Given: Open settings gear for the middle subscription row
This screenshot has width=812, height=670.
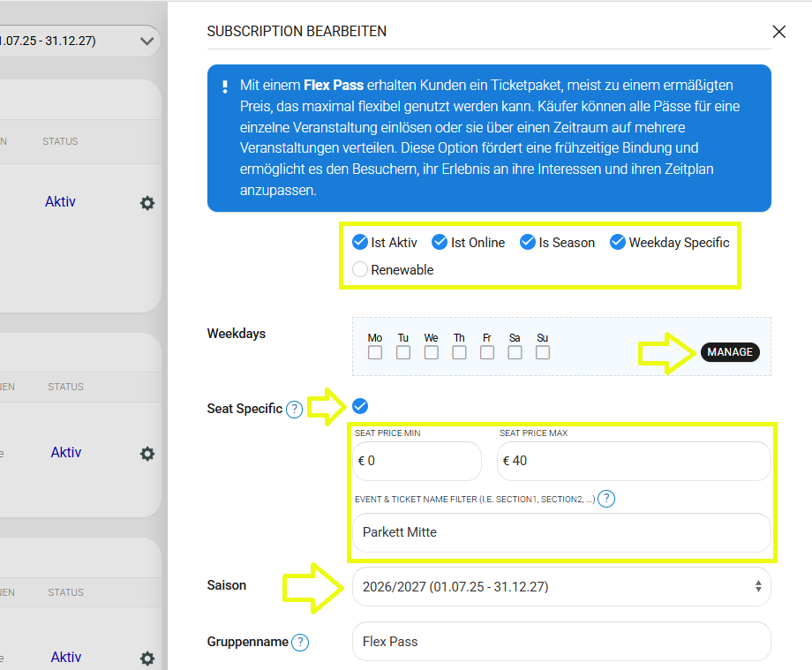Looking at the screenshot, I should 147,454.
